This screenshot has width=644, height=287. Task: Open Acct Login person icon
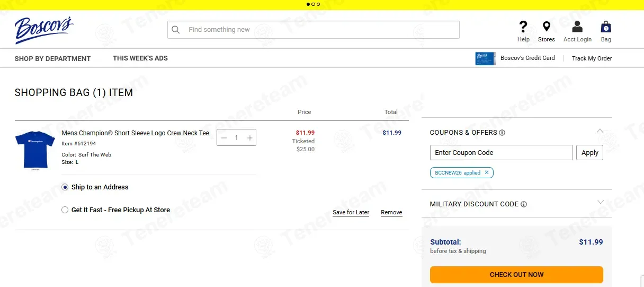[577, 27]
